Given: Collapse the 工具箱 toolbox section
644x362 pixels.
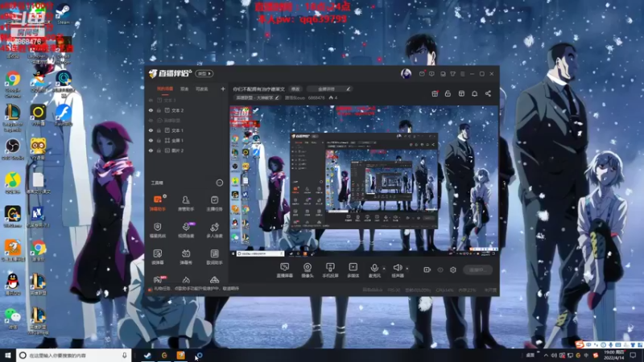Looking at the screenshot, I should 219,183.
